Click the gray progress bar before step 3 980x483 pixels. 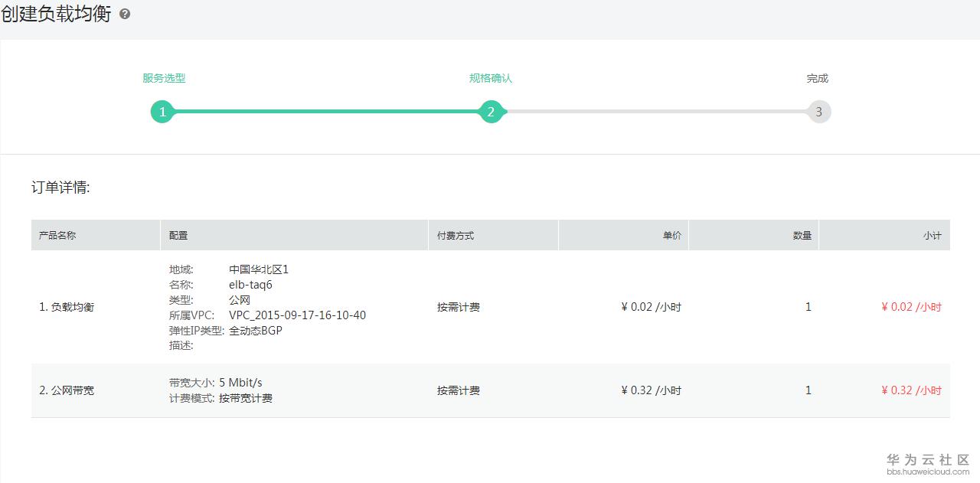click(x=655, y=112)
